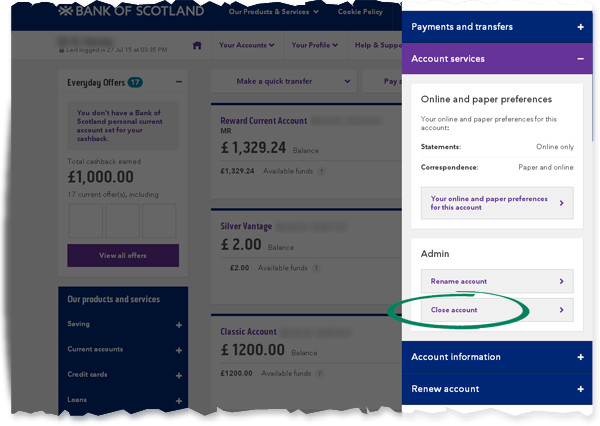The image size is (600, 426).
Task: Open the Your Accounts menu
Action: click(247, 45)
